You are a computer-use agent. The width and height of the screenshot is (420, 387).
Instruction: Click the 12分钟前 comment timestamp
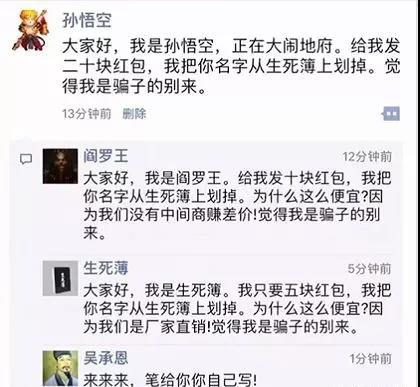367,156
